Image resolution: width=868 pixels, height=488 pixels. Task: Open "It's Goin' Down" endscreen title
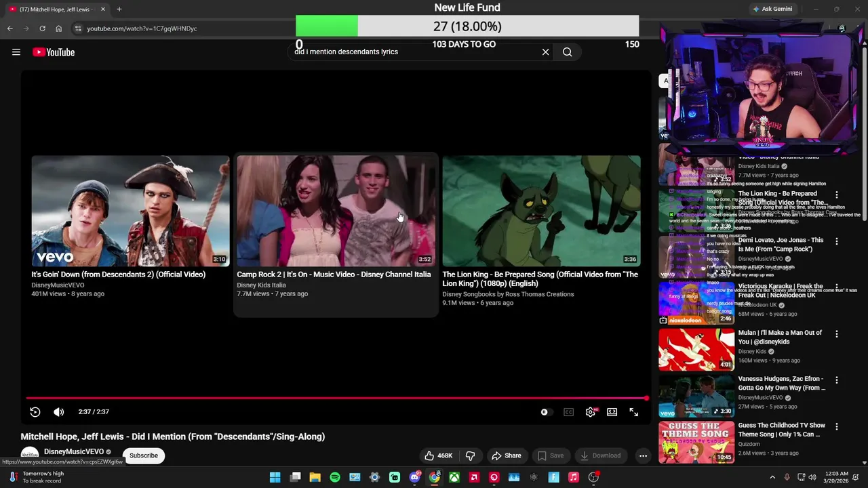(x=118, y=274)
